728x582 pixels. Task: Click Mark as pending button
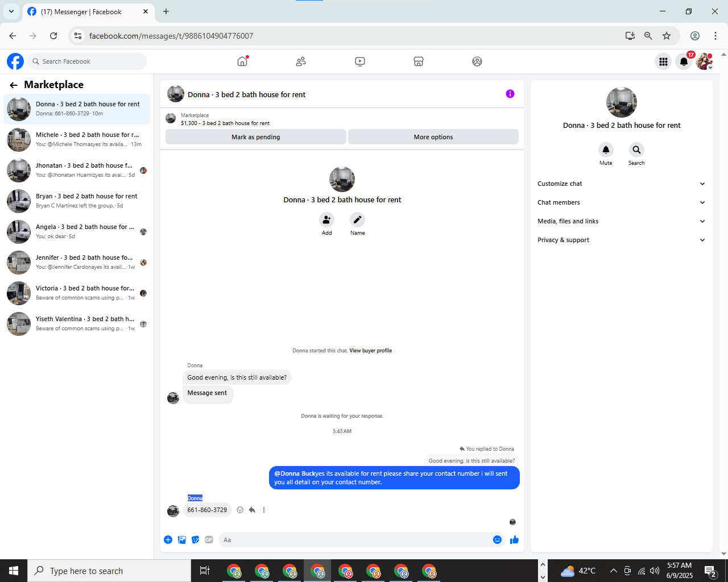click(x=256, y=137)
